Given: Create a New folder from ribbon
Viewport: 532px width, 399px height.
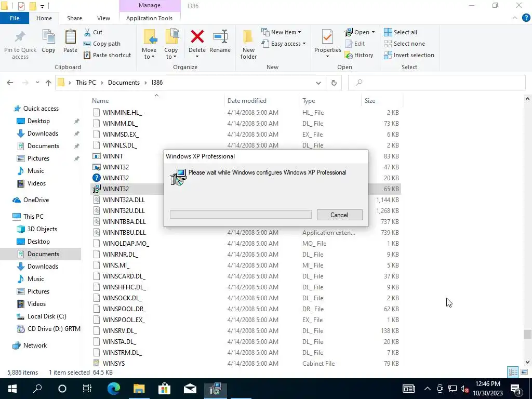Looking at the screenshot, I should (x=248, y=44).
